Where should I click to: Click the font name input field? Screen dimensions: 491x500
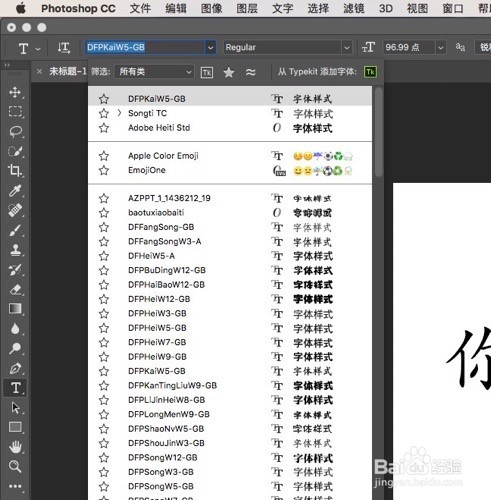(x=145, y=48)
